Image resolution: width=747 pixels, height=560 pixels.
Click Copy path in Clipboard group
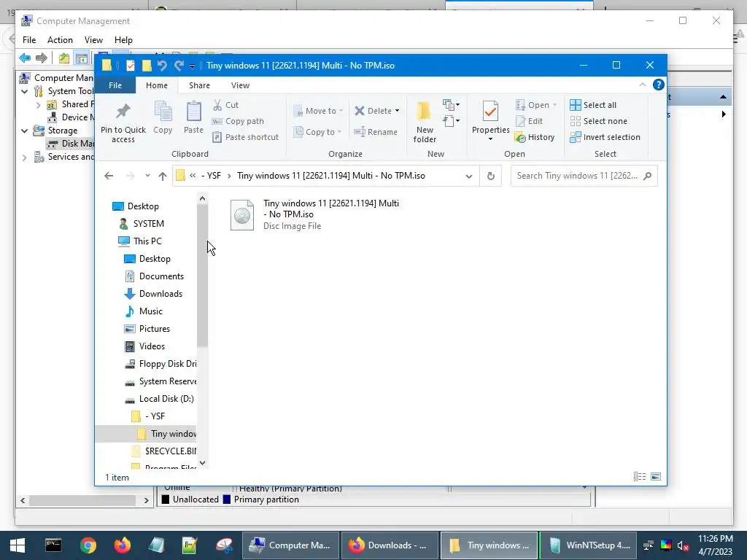(x=238, y=121)
